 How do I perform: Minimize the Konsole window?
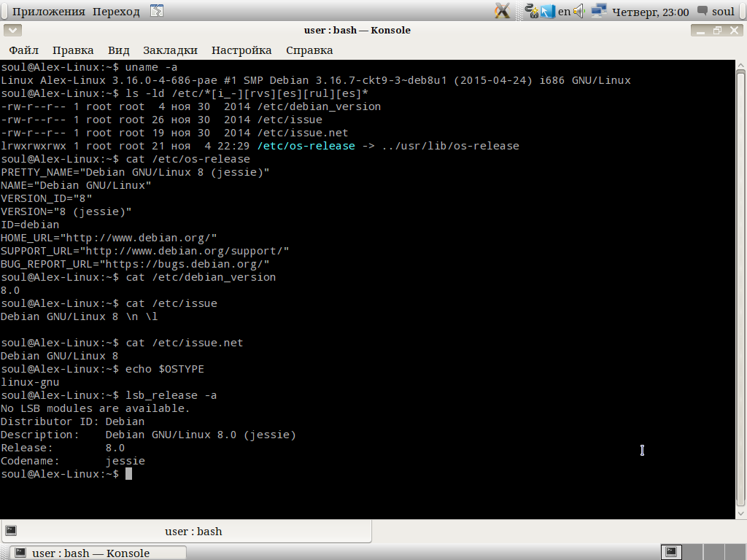[x=700, y=31]
